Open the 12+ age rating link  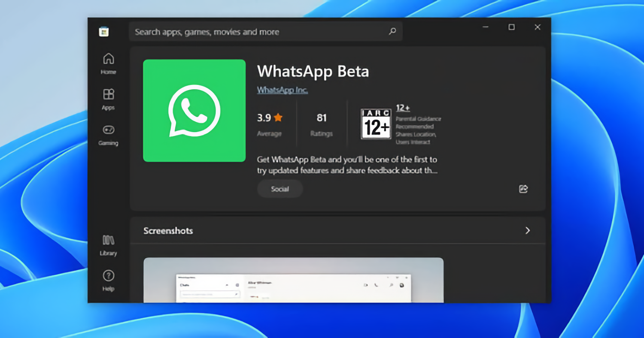tap(403, 108)
